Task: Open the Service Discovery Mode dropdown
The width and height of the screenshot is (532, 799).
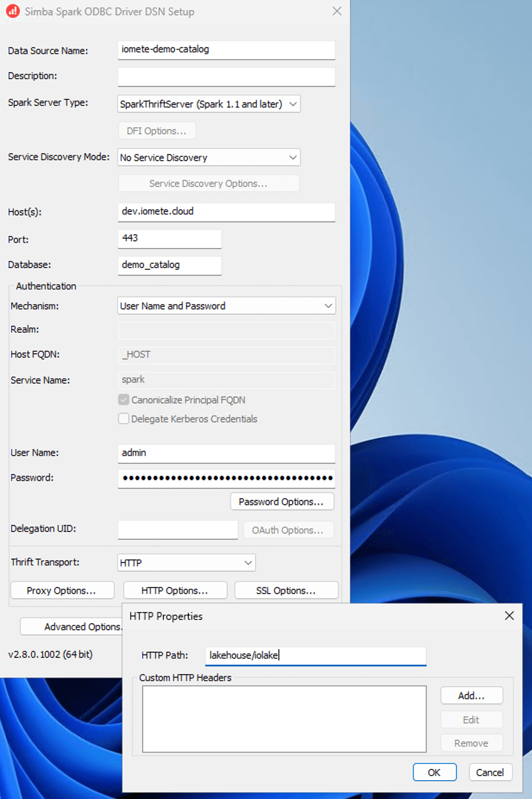Action: pos(209,157)
